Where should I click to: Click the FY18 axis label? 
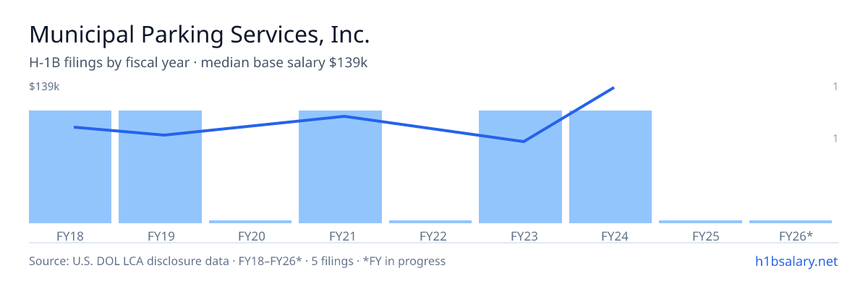(70, 236)
